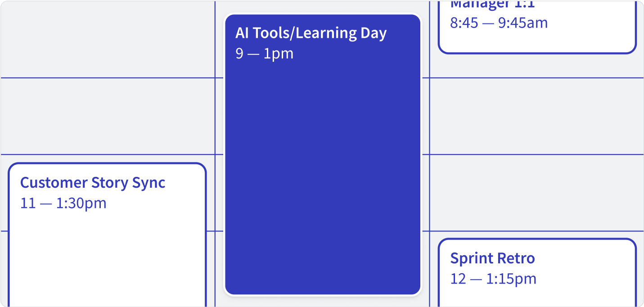Screen dimensions: 644x307
Task: Select empty slot directly above Sprint Retro
Action: coord(536,193)
